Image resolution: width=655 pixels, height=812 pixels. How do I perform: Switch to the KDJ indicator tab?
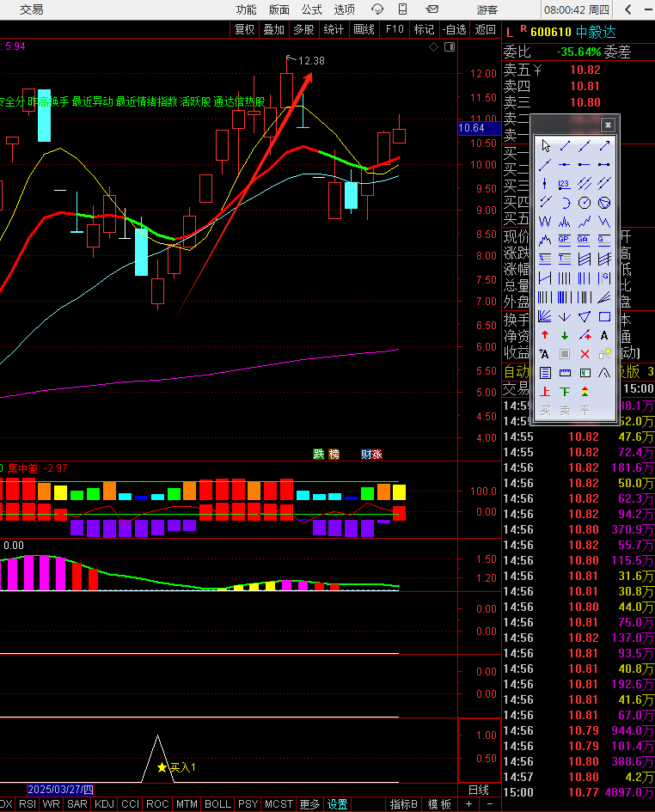pyautogui.click(x=104, y=804)
